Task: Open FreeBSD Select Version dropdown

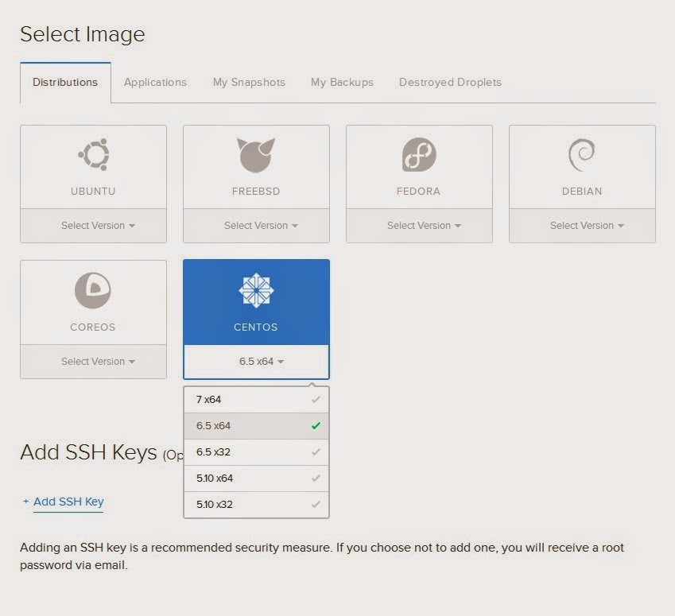Action: (256, 226)
